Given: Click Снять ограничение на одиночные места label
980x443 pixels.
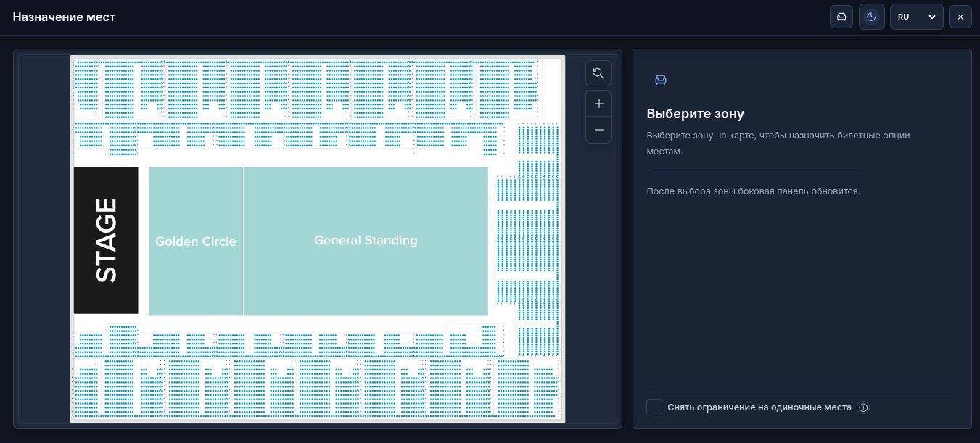Looking at the screenshot, I should [759, 407].
